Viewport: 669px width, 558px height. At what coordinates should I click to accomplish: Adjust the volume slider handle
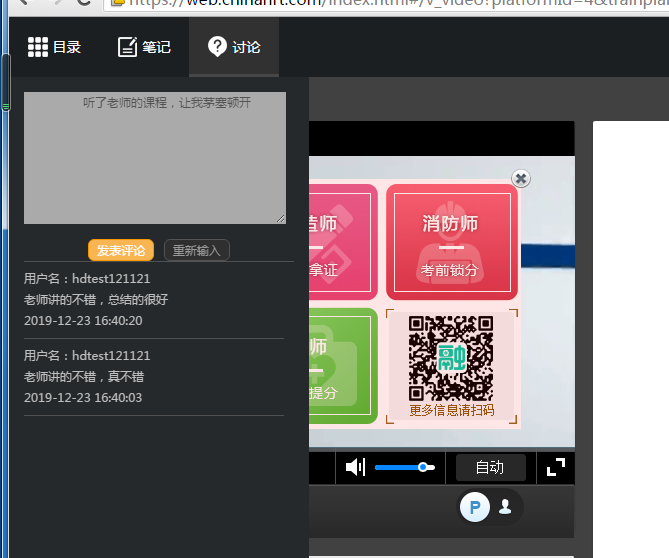click(423, 467)
